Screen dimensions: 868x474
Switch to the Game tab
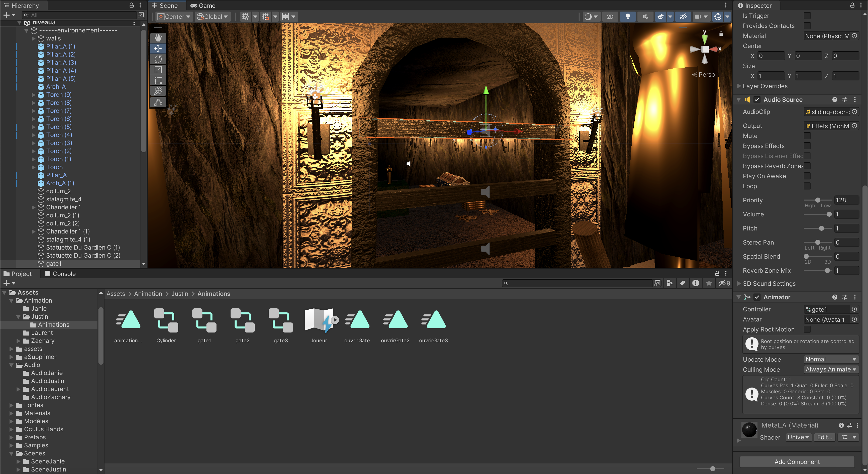point(203,5)
